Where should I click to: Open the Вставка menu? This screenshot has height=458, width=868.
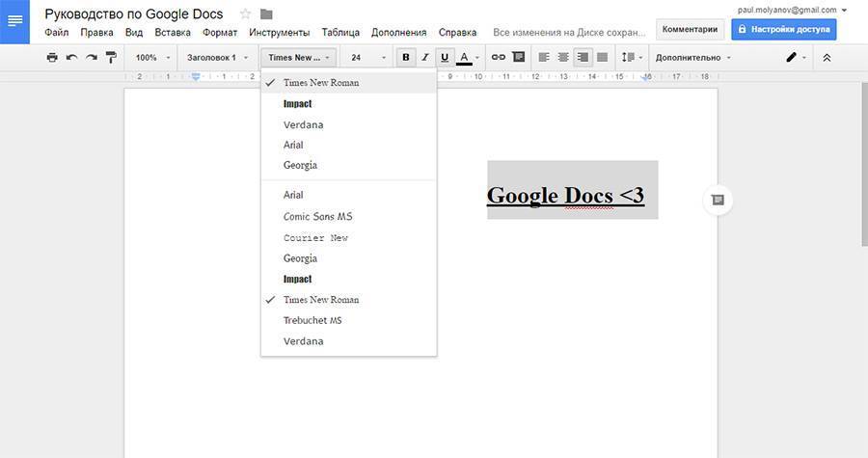coord(173,32)
